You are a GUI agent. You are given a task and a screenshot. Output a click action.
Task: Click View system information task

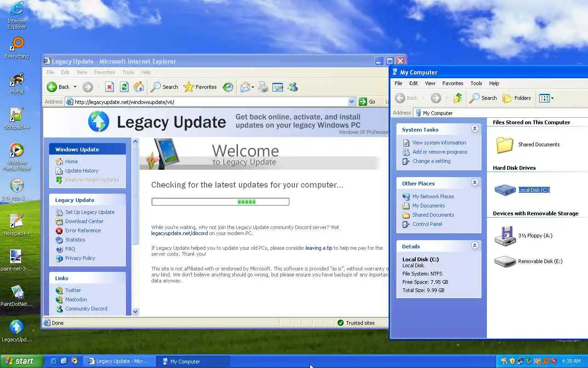point(439,143)
